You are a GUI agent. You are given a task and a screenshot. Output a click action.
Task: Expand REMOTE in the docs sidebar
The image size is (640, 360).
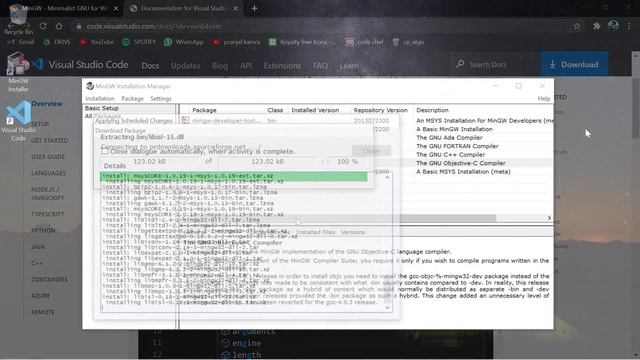click(42, 312)
